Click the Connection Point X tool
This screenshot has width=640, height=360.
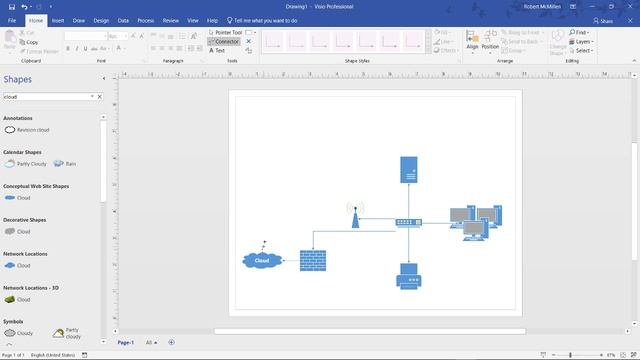[x=249, y=41]
